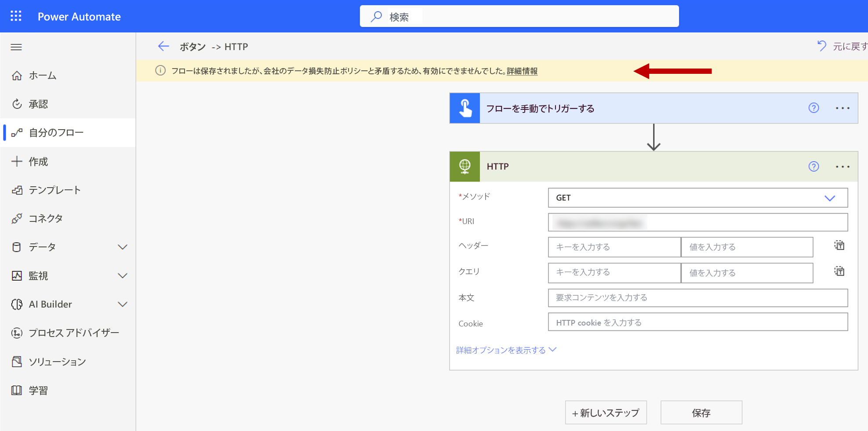
Task: Click the 保存 (Save) button
Action: 701,412
